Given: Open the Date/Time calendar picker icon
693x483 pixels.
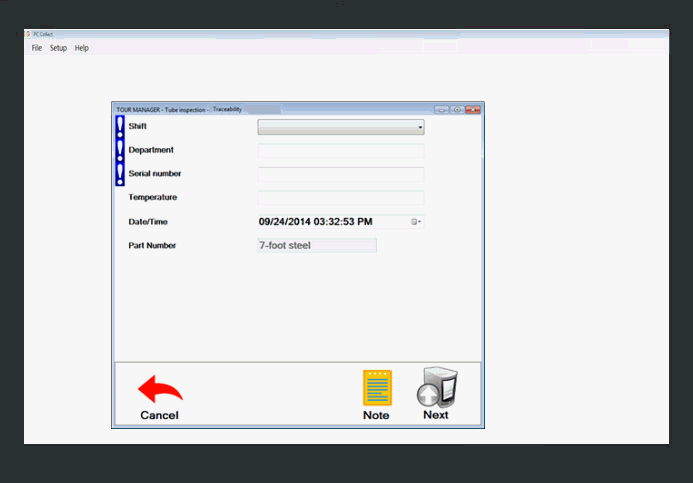Looking at the screenshot, I should (416, 222).
